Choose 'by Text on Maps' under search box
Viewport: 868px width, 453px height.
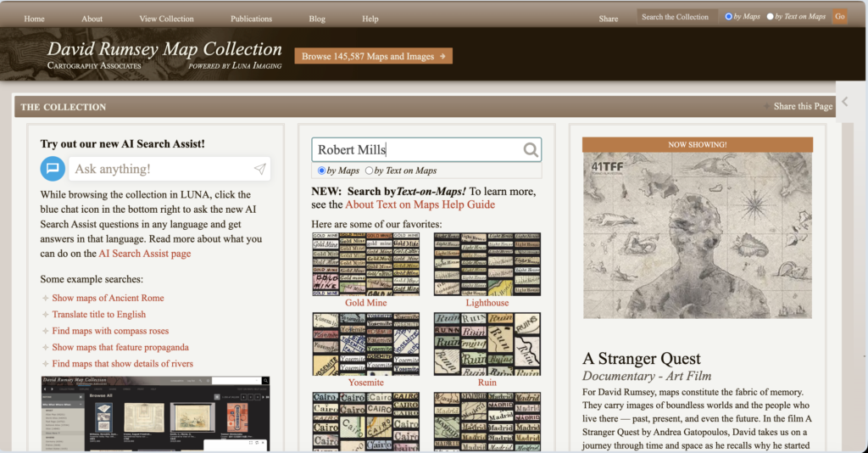click(x=369, y=171)
